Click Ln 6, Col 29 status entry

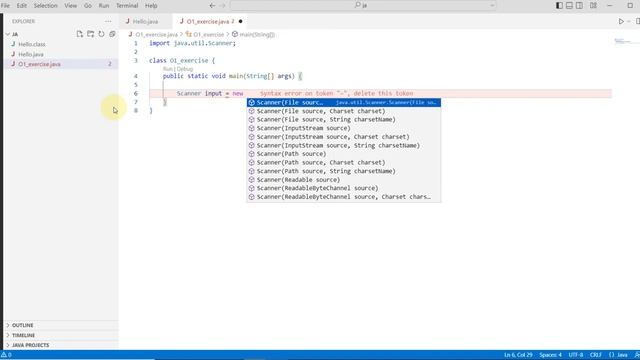click(x=518, y=355)
